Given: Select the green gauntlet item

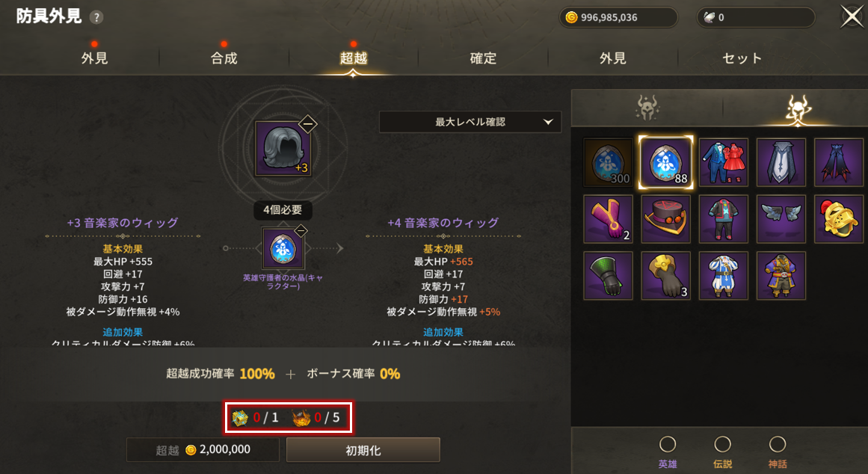Looking at the screenshot, I should 608,275.
